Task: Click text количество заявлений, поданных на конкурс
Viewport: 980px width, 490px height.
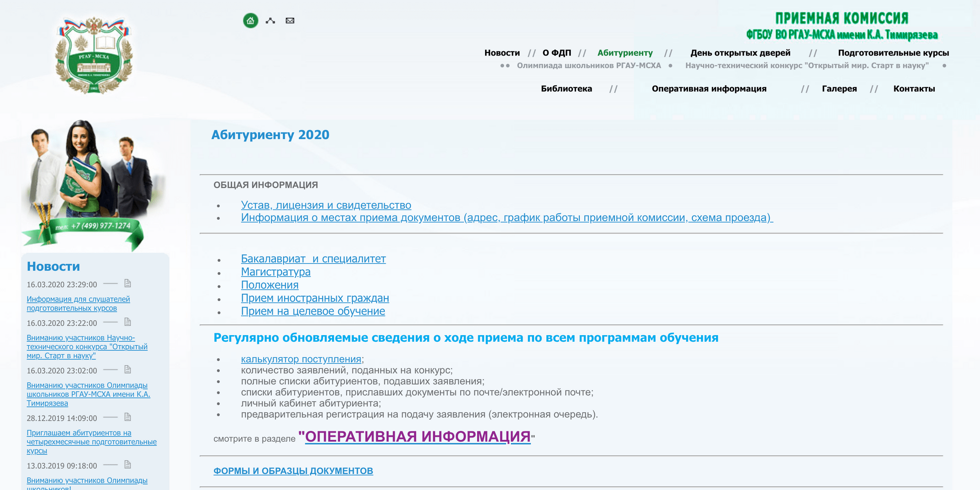Action: 347,370
